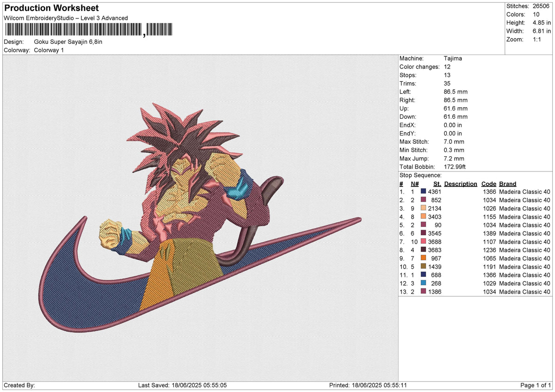
Task: Select the peach swatch in stop 3
Action: point(423,208)
